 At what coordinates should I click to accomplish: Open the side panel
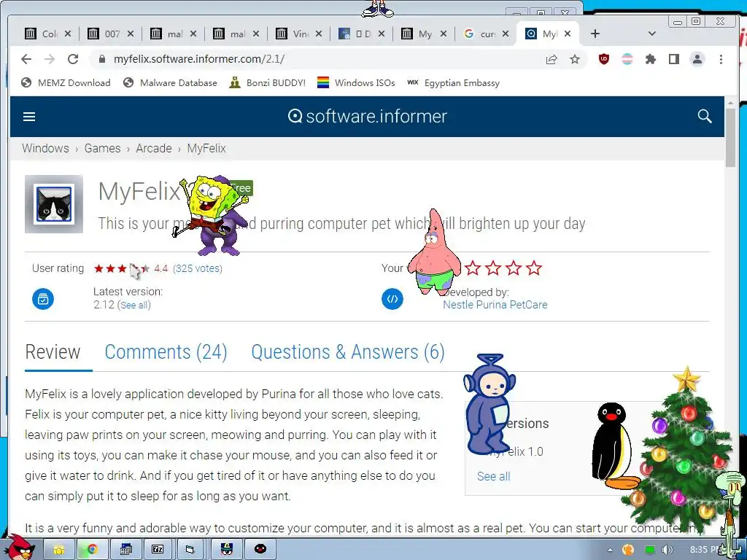tap(673, 59)
